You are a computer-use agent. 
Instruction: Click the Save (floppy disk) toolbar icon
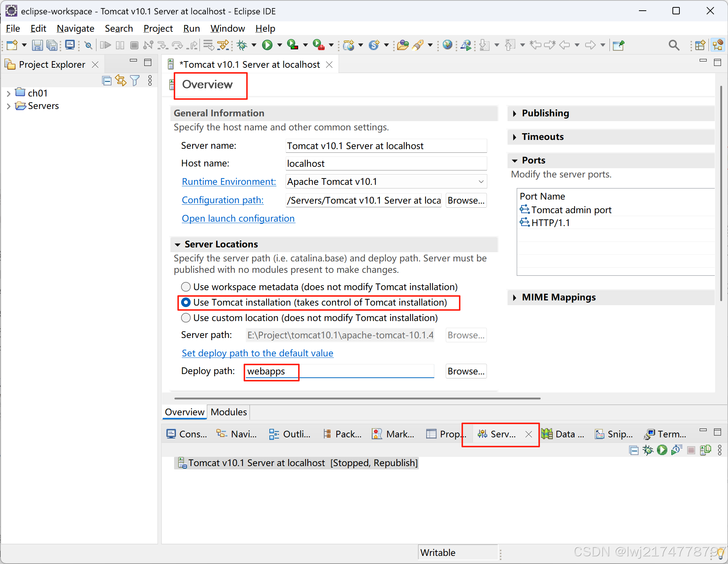[x=37, y=45]
